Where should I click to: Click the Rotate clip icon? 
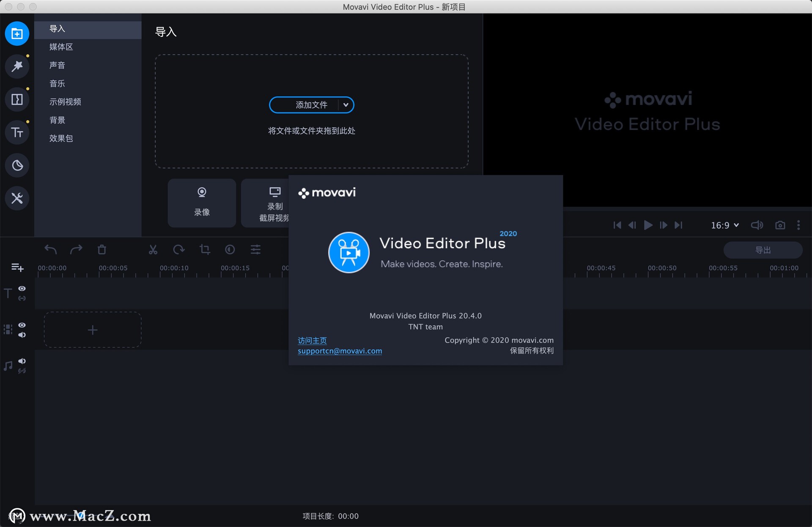(179, 250)
